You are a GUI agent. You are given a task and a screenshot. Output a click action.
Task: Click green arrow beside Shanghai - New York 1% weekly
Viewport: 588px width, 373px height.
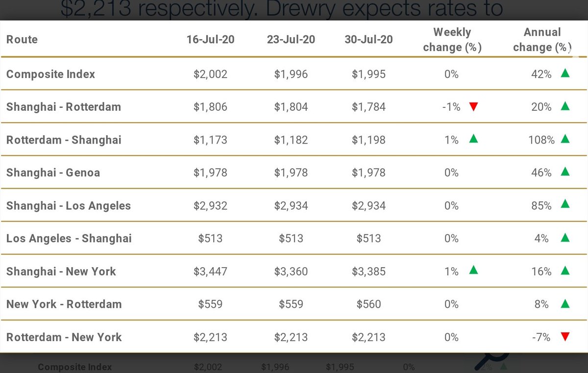tap(473, 271)
